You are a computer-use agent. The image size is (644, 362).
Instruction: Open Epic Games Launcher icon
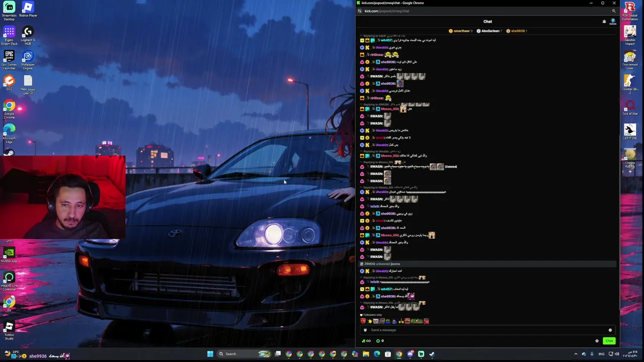[9, 60]
